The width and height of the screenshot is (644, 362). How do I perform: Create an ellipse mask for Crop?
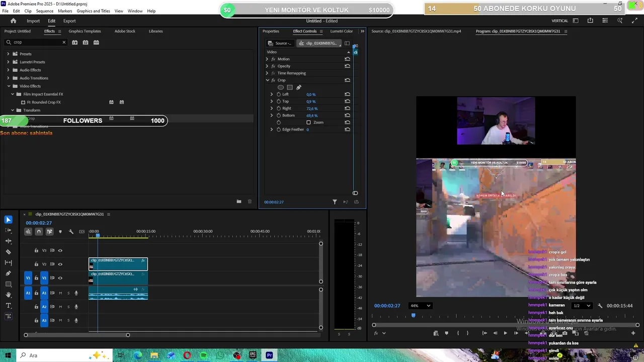[x=281, y=87]
